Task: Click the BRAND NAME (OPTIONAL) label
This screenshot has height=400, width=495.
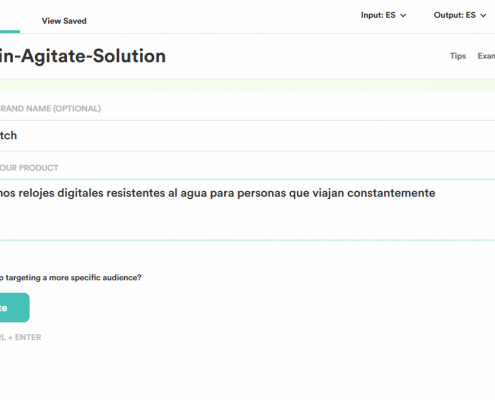Action: [50, 109]
